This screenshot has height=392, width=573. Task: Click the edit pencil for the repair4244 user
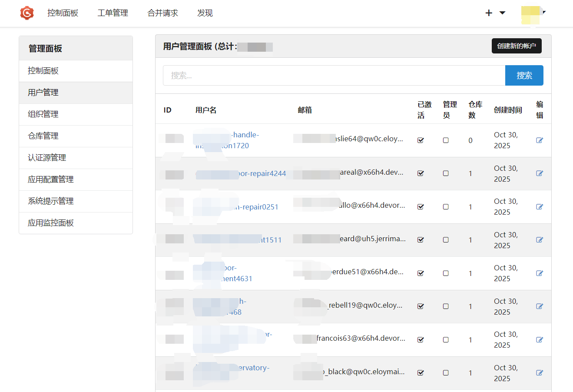pos(539,173)
